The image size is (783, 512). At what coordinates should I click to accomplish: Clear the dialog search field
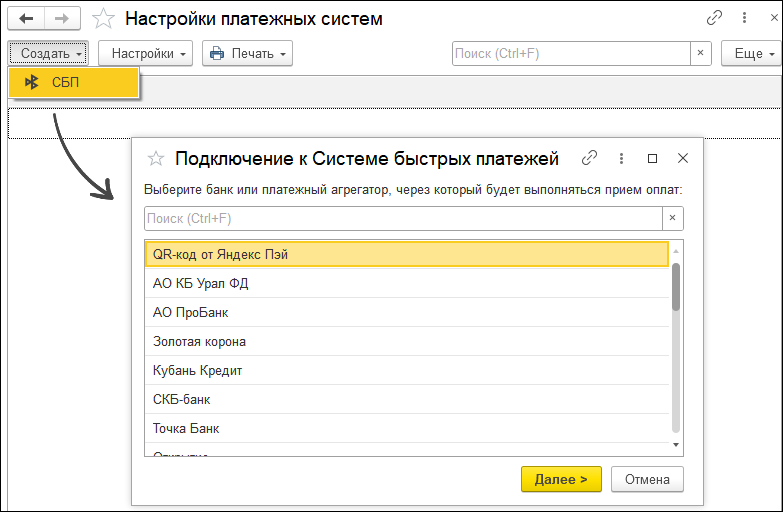[x=673, y=218]
